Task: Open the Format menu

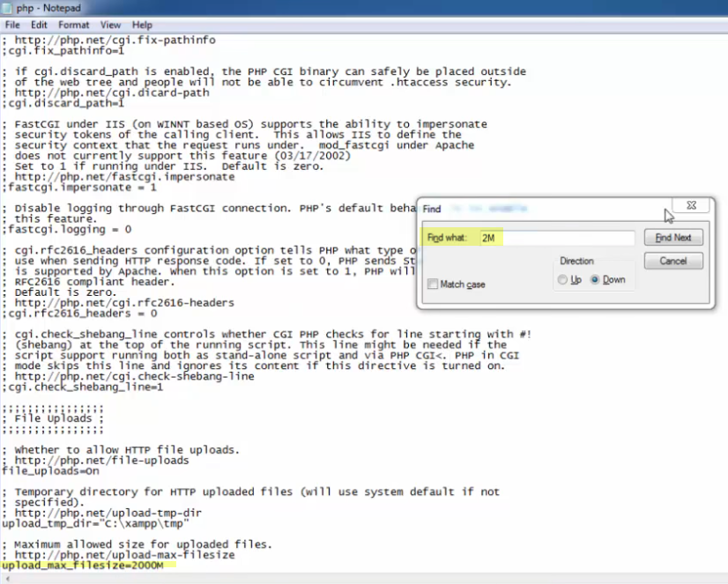Action: 73,25
